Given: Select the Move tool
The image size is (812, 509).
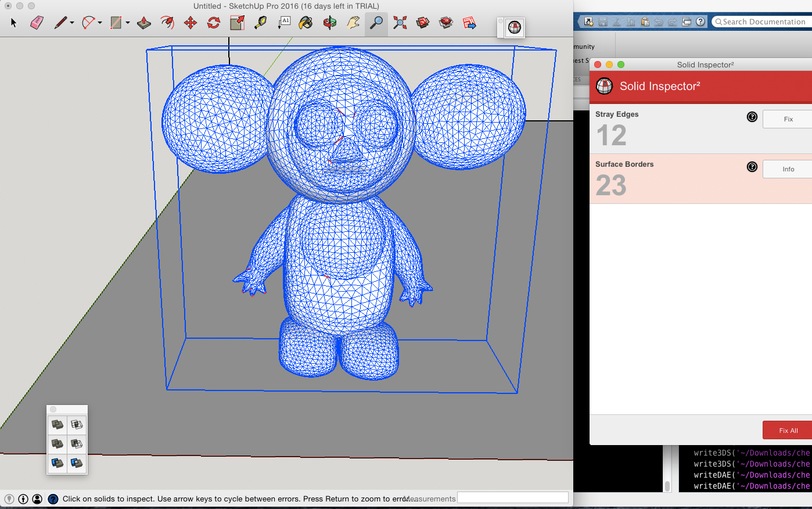Looking at the screenshot, I should click(191, 23).
